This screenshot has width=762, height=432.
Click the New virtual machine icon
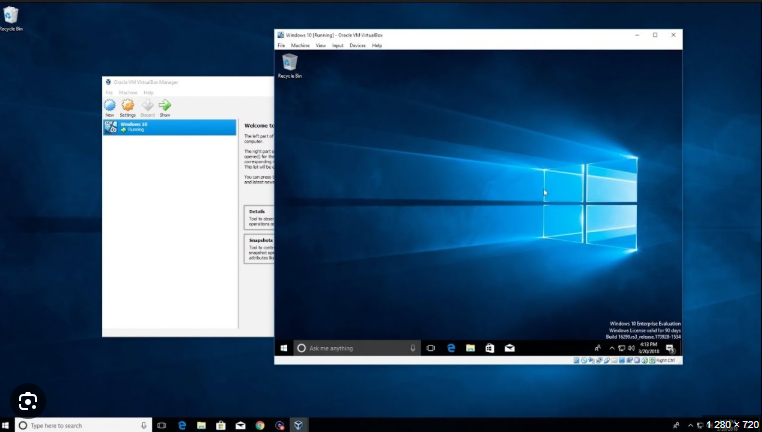pyautogui.click(x=109, y=105)
